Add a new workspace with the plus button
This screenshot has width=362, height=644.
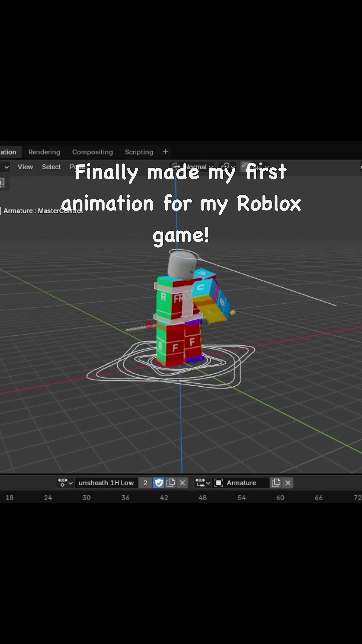coord(165,152)
